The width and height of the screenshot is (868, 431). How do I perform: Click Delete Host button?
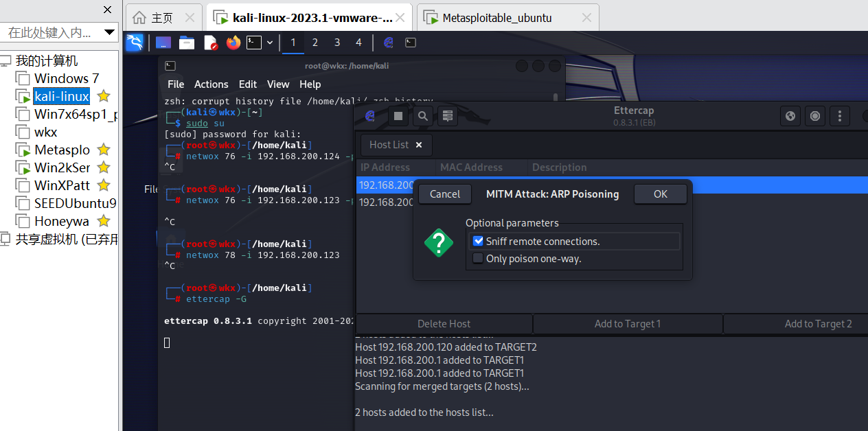[x=444, y=324]
